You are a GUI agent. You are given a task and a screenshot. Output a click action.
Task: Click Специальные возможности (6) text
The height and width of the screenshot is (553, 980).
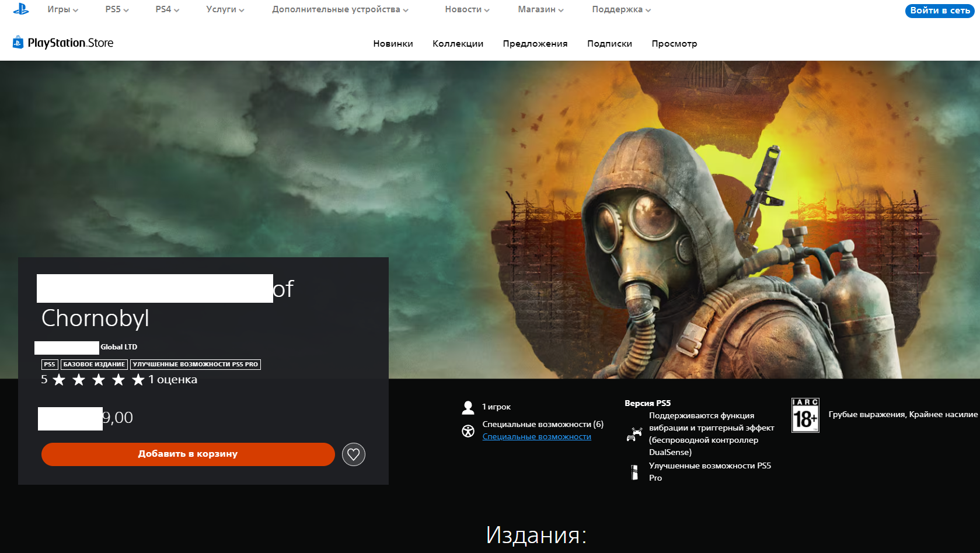543,425
